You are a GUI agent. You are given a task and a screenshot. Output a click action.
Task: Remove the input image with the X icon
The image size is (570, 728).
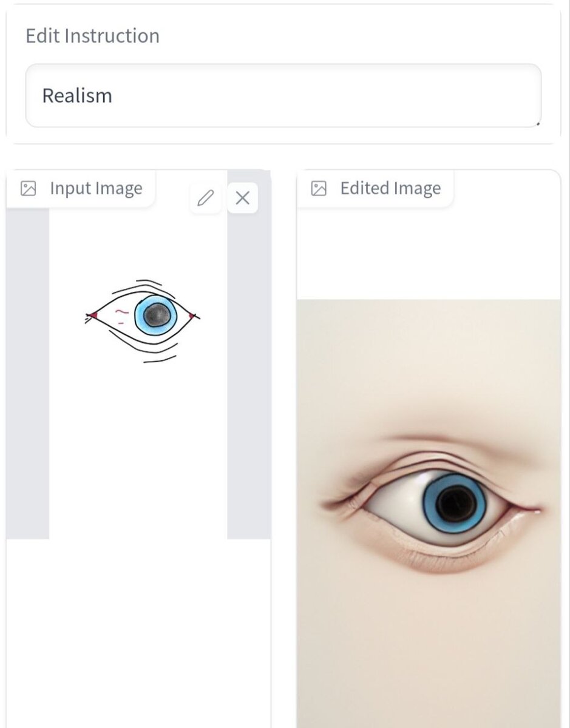(242, 198)
